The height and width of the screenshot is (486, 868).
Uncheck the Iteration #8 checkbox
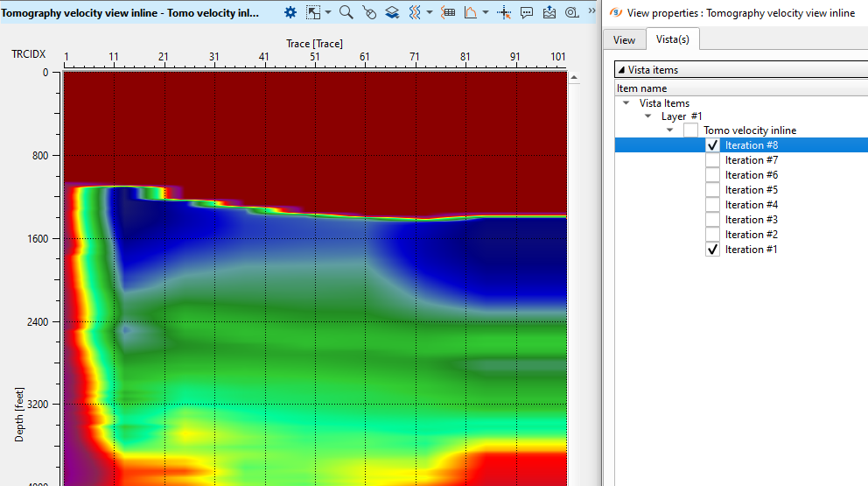[x=713, y=145]
